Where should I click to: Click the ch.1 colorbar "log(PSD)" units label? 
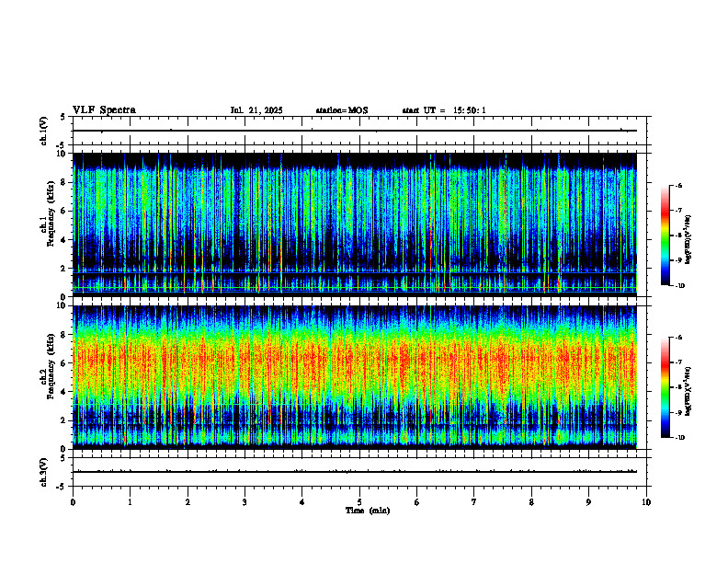coord(688,240)
